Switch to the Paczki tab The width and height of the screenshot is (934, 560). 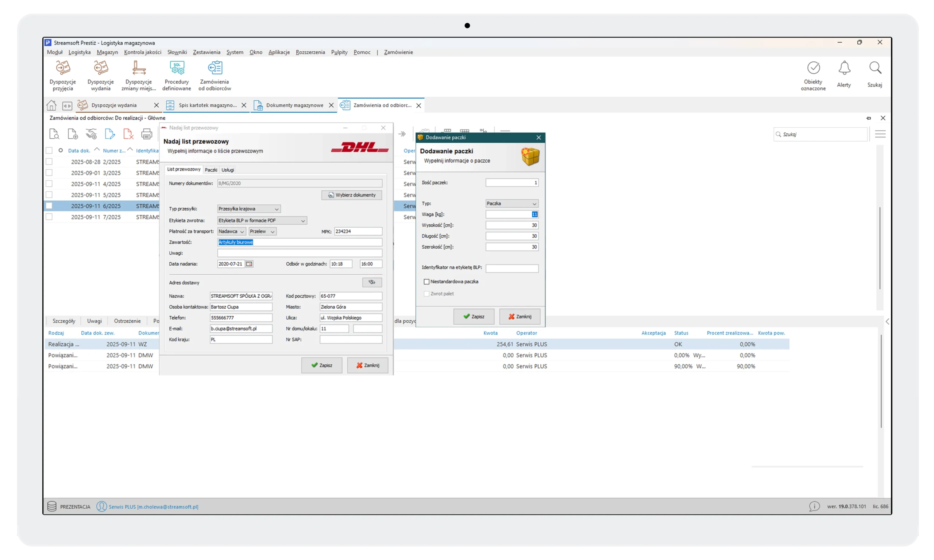coord(211,170)
